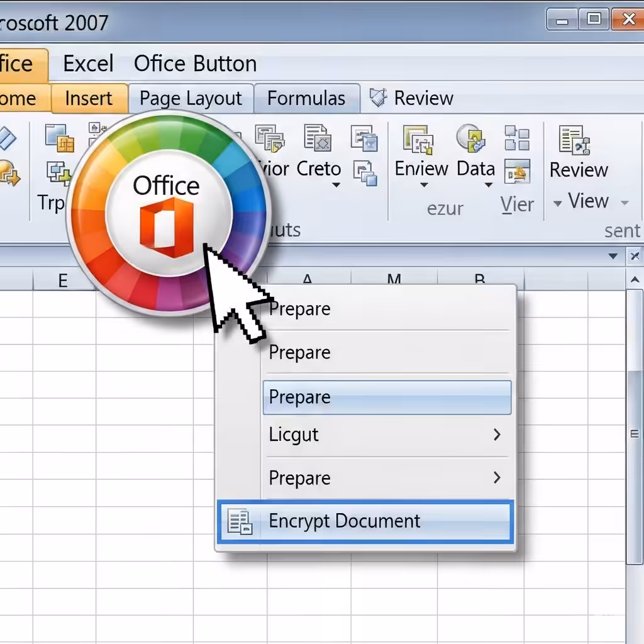
Task: Click the Enview button label
Action: click(421, 169)
